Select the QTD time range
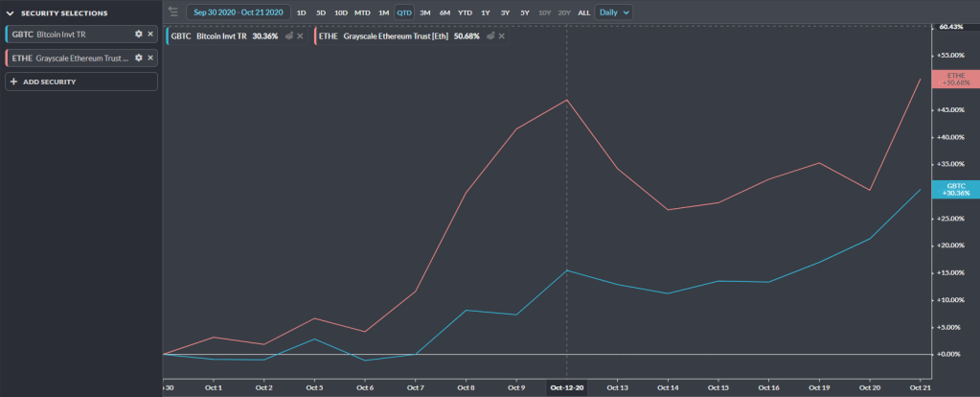Viewport: 980px width, 397px height. [x=404, y=12]
